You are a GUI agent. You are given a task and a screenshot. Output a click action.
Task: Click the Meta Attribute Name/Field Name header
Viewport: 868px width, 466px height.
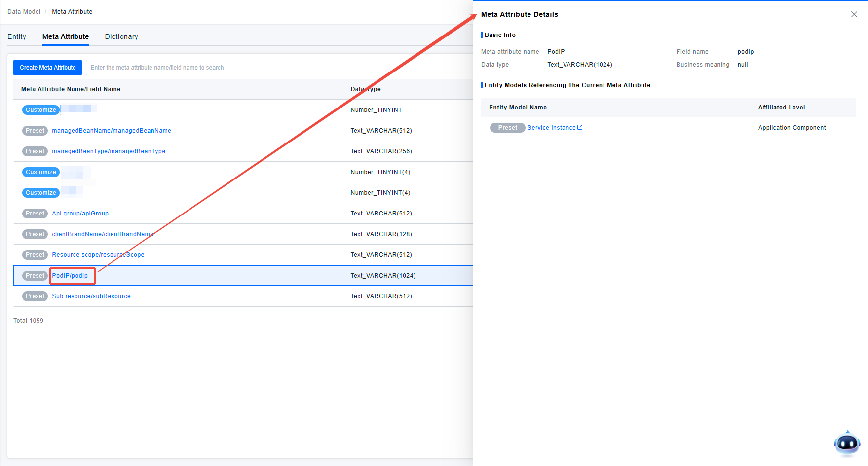[x=71, y=89]
